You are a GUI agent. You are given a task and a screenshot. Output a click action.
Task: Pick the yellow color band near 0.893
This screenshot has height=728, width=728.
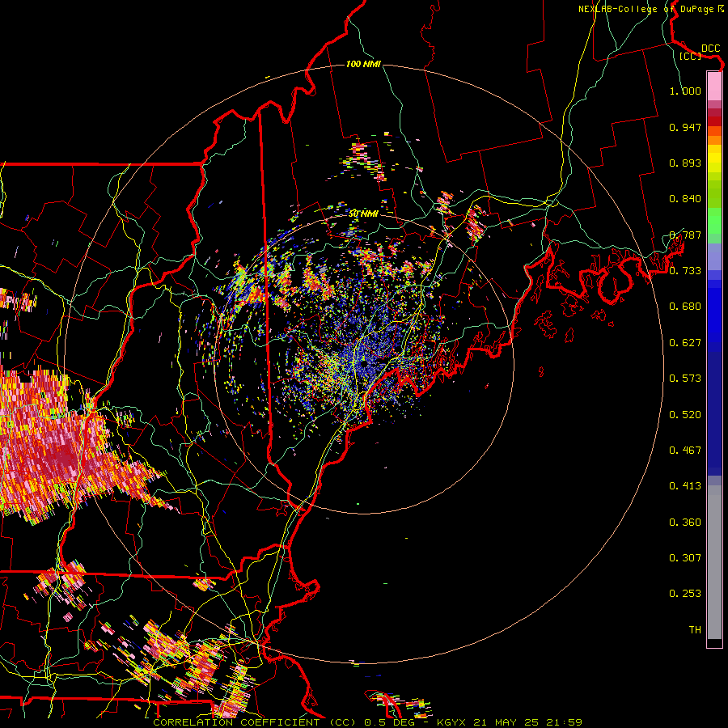(x=714, y=163)
